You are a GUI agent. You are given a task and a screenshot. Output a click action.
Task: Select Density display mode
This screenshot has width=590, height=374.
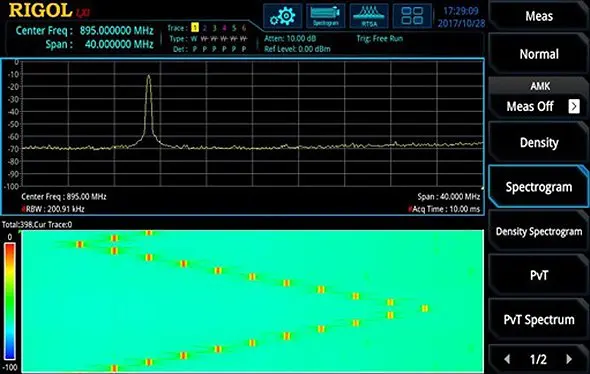point(539,143)
